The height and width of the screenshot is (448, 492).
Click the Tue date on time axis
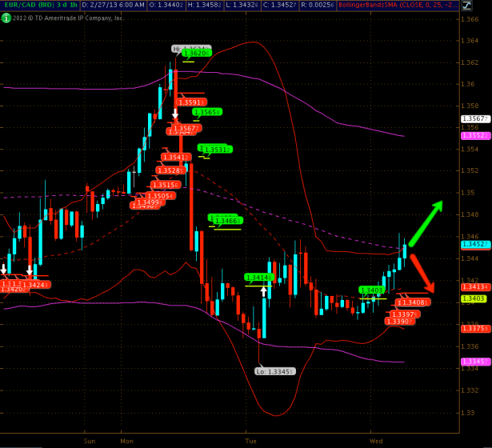250,441
